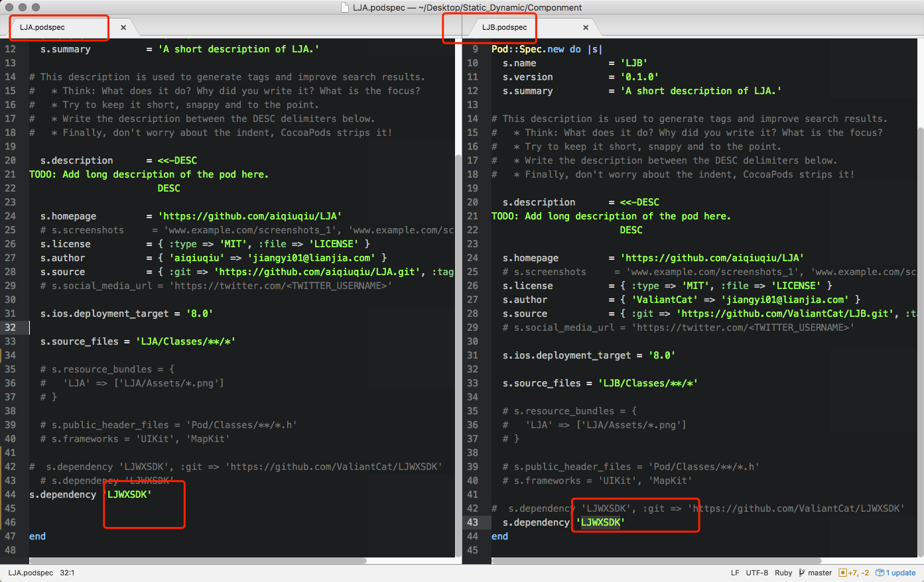Click s.dependency on line 43 in LJB.podspec
The width and height of the screenshot is (924, 582).
(537, 522)
